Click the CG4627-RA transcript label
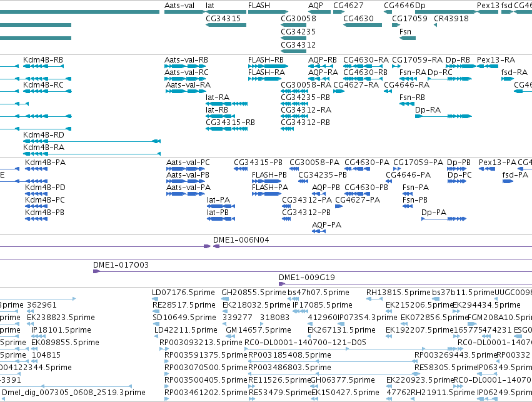This screenshot has height=402, width=532. [x=356, y=85]
